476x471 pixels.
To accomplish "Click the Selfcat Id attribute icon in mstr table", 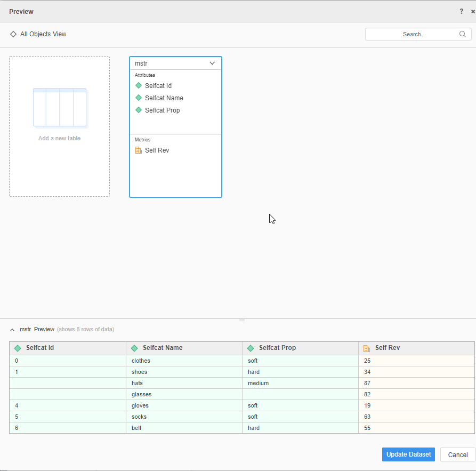I will 139,86.
